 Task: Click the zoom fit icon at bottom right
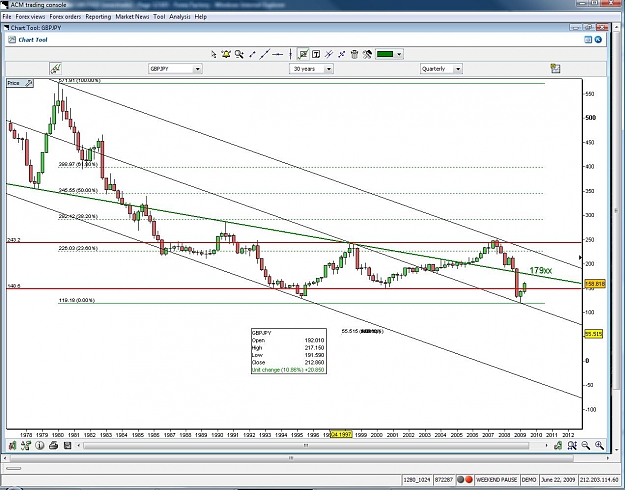572,445
